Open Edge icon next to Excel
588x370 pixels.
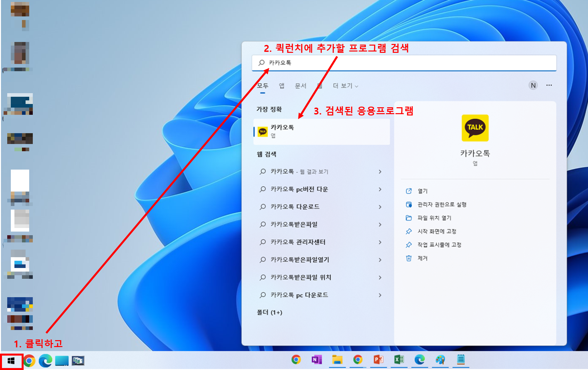tap(419, 360)
